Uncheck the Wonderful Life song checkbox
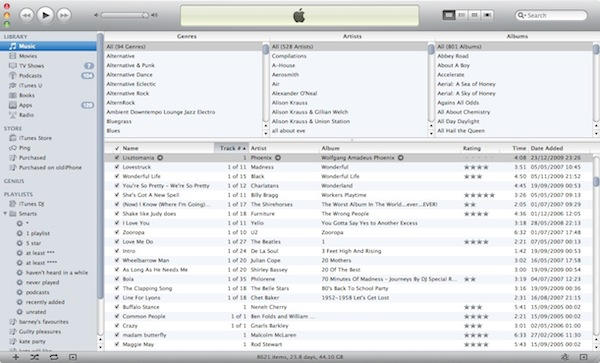 pyautogui.click(x=117, y=176)
